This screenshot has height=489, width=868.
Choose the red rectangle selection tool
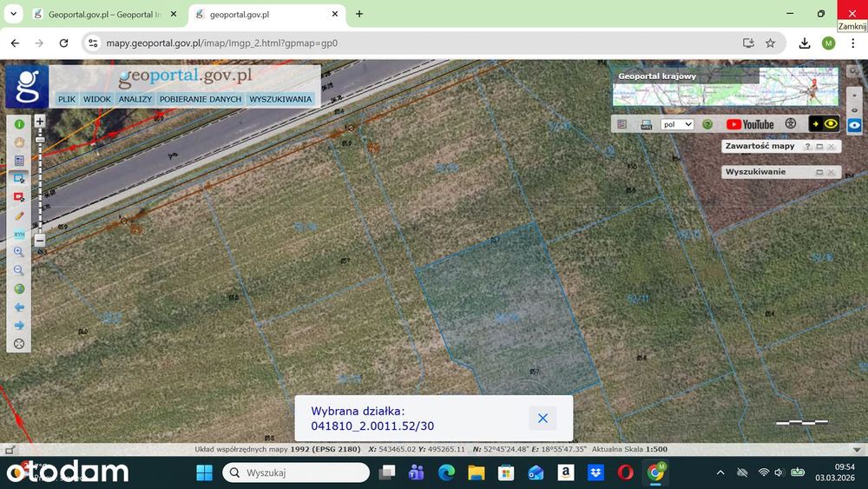(19, 197)
